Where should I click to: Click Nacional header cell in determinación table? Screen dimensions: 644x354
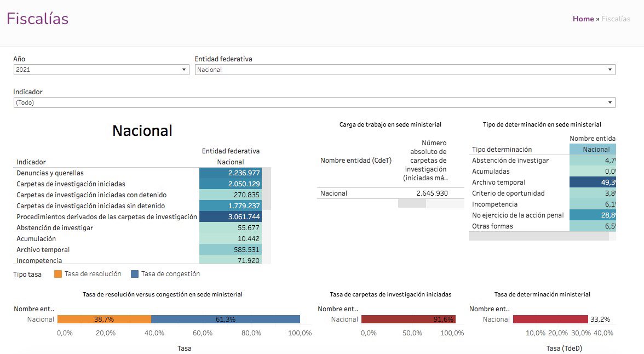click(593, 149)
